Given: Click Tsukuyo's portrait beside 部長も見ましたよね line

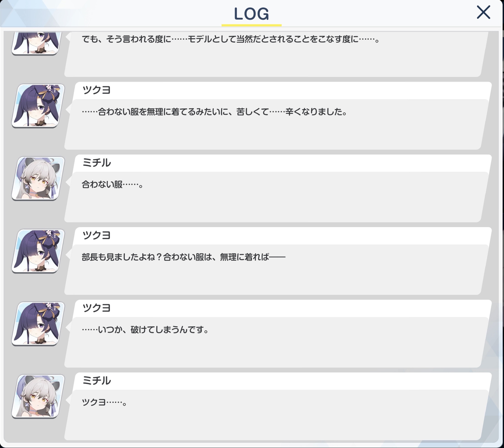Looking at the screenshot, I should pos(38,251).
